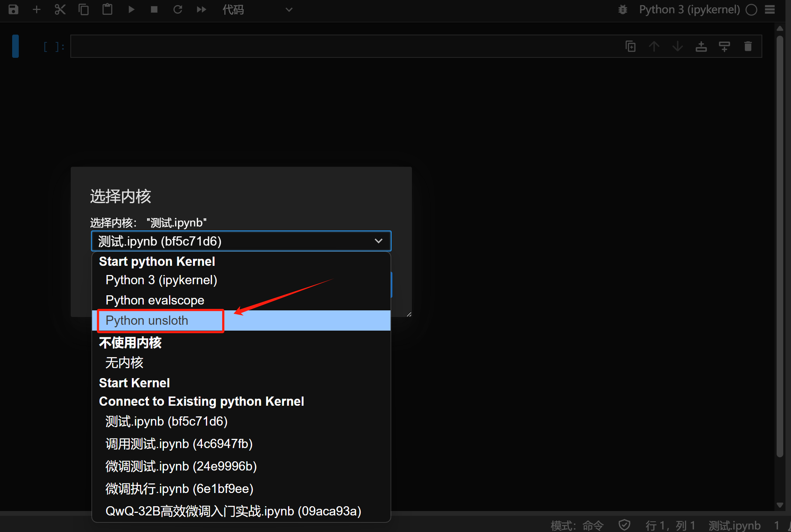
Task: Select 无内核 no-kernel option
Action: click(x=124, y=363)
